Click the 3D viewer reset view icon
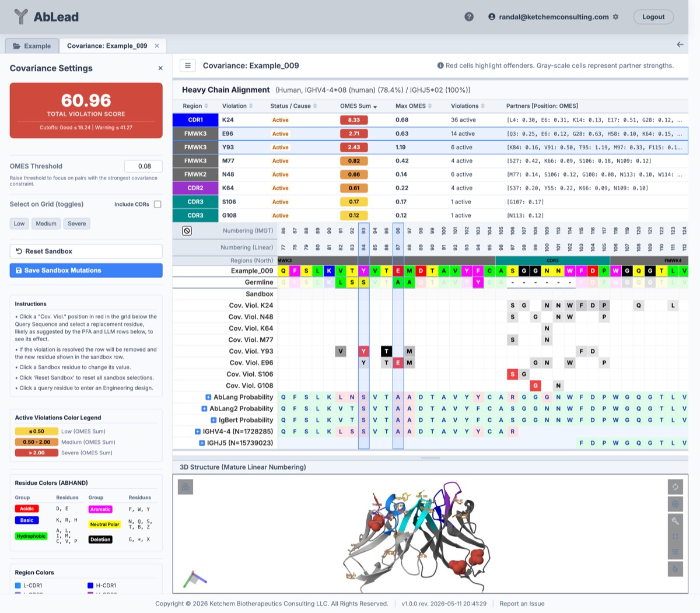 675,487
